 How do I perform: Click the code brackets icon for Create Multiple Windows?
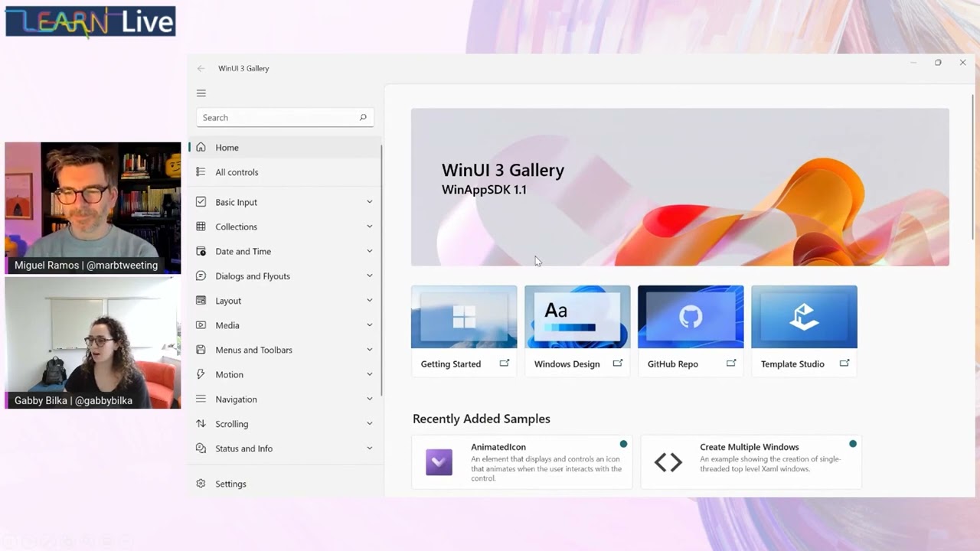pos(668,461)
